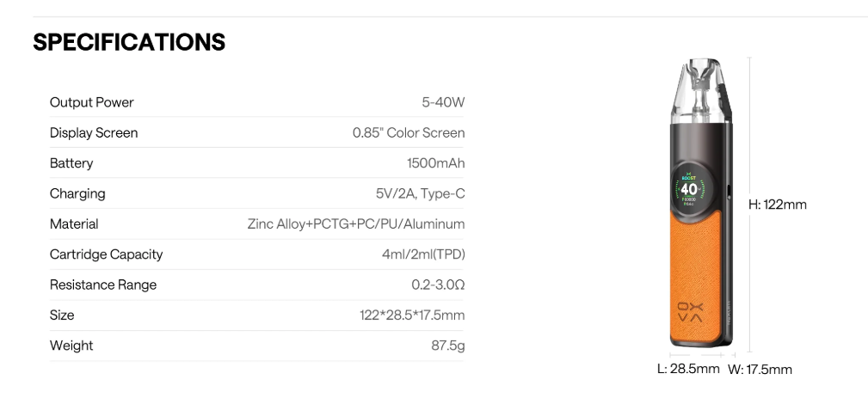
Task: Click the W: 17.5mm width label
Action: pyautogui.click(x=760, y=370)
